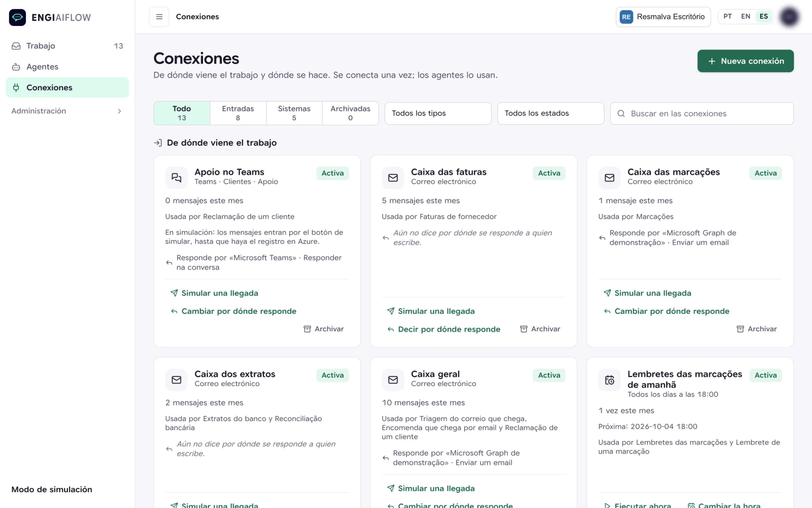Click the Conexiones plug icon in sidebar
The width and height of the screenshot is (812, 508).
coord(16,87)
